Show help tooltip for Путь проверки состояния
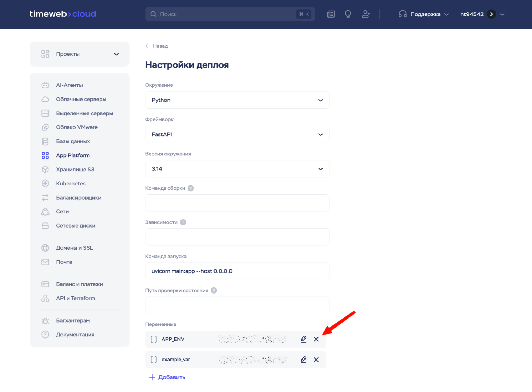 click(x=214, y=290)
